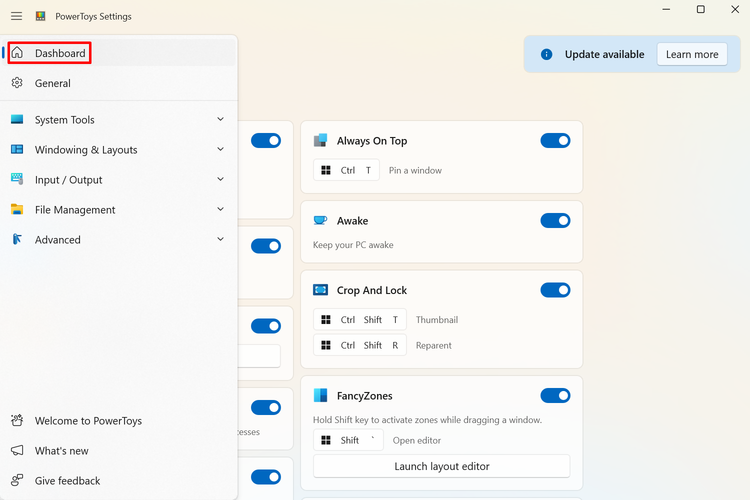Click the System Tools monitor icon

[17, 119]
